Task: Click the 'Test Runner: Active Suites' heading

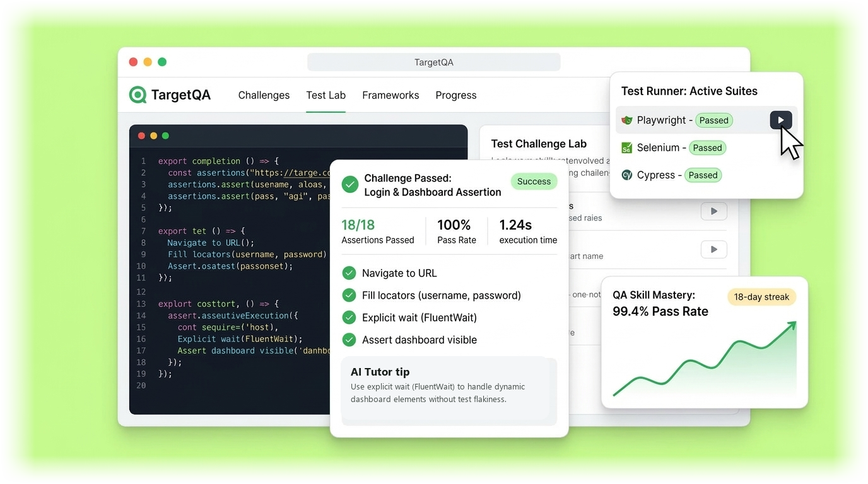Action: (x=689, y=91)
